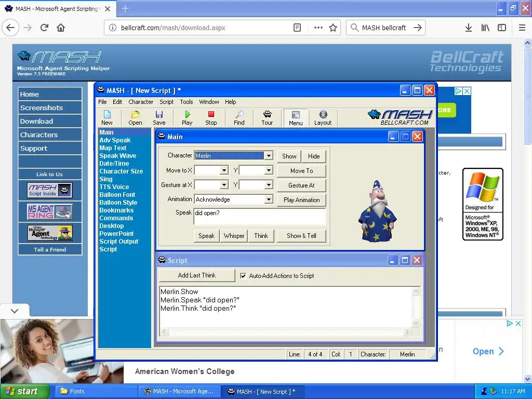The height and width of the screenshot is (399, 532).
Task: Open the Characters link on website sidebar
Action: 50,135
